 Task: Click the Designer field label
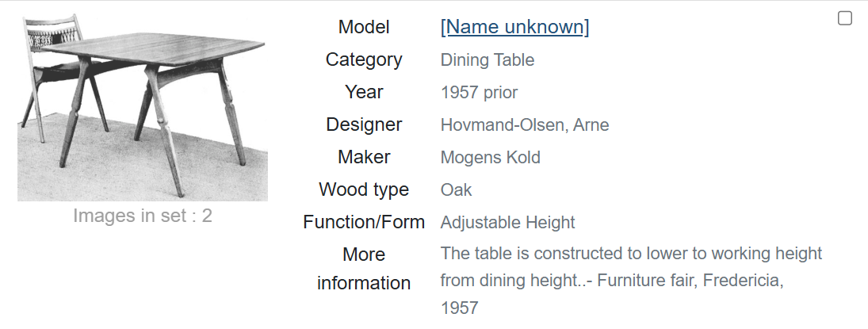click(364, 124)
